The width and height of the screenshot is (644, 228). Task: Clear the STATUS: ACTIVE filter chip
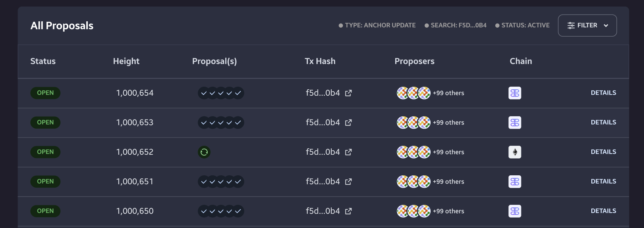tap(523, 25)
